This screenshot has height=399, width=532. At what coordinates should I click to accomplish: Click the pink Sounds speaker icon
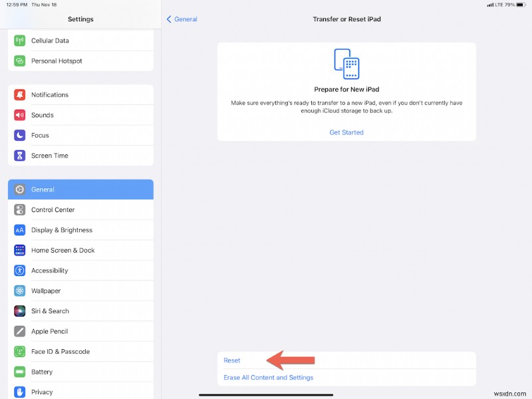tap(19, 115)
